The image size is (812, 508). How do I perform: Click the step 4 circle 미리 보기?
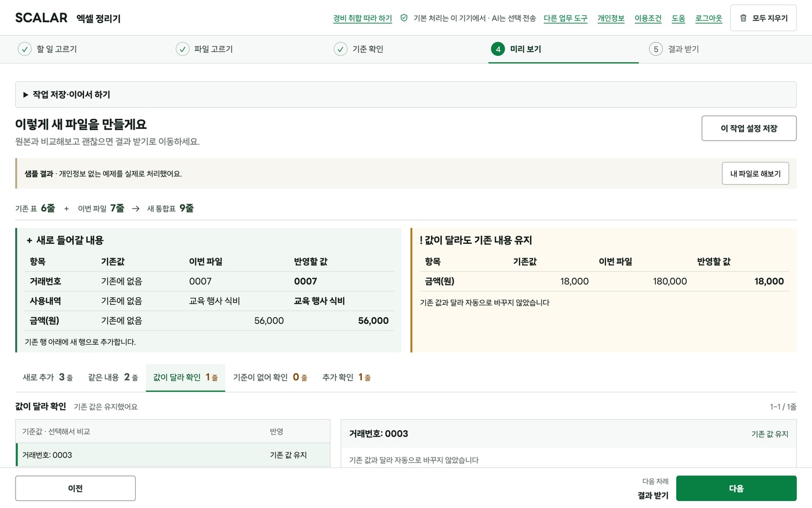[498, 49]
